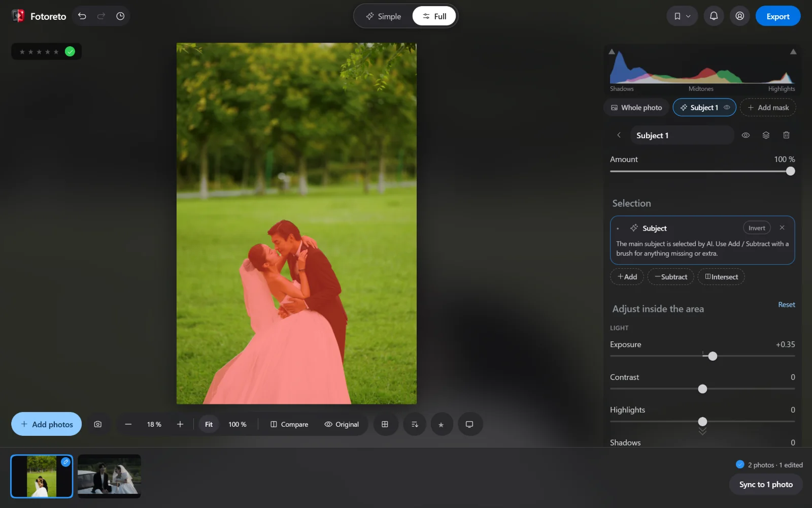Select the second wedding photo thumbnail
Viewport: 812px width, 508px height.
pos(109,476)
